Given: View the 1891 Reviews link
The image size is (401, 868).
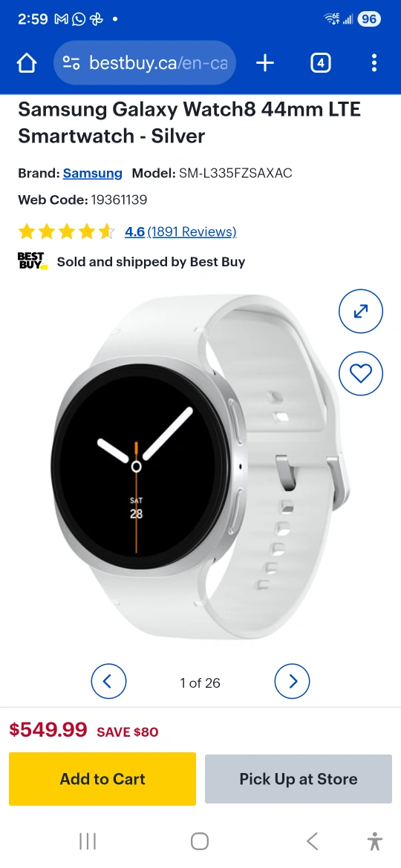Looking at the screenshot, I should coord(192,231).
